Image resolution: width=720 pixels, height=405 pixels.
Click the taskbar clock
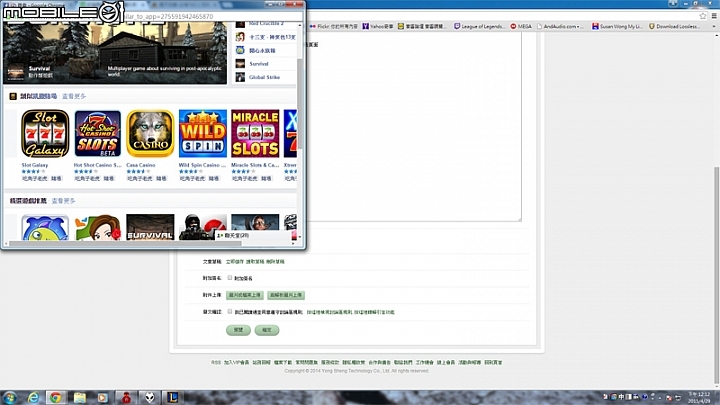[x=699, y=398]
